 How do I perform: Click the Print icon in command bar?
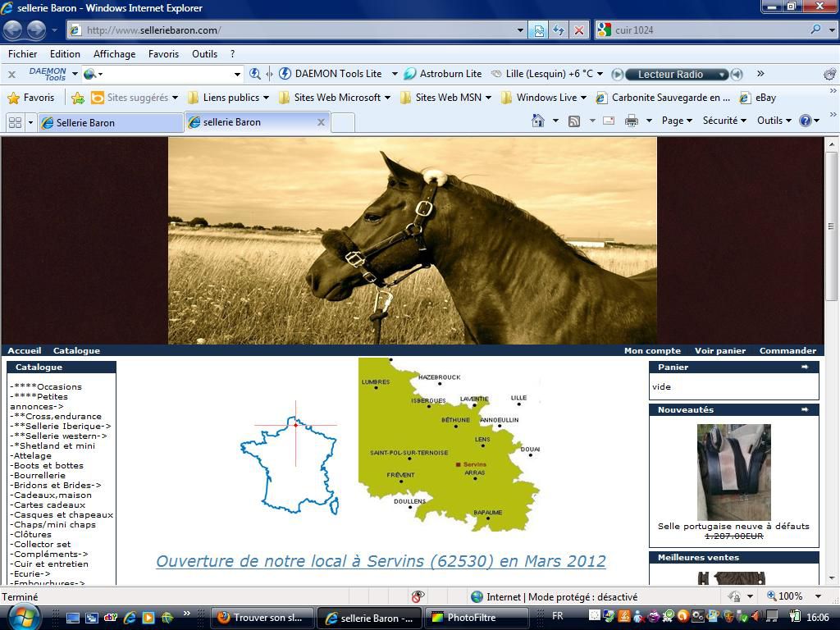[x=631, y=121]
